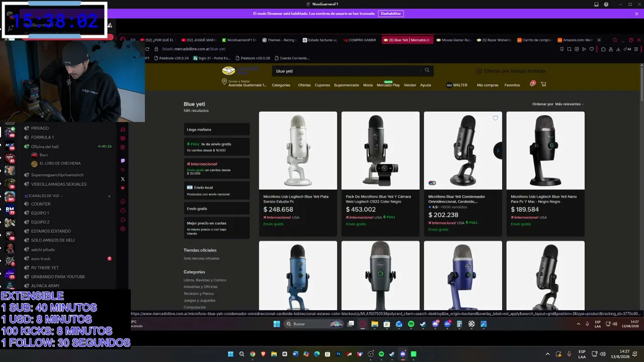
Task: Switch to the Estado facturas tab
Action: click(x=319, y=40)
